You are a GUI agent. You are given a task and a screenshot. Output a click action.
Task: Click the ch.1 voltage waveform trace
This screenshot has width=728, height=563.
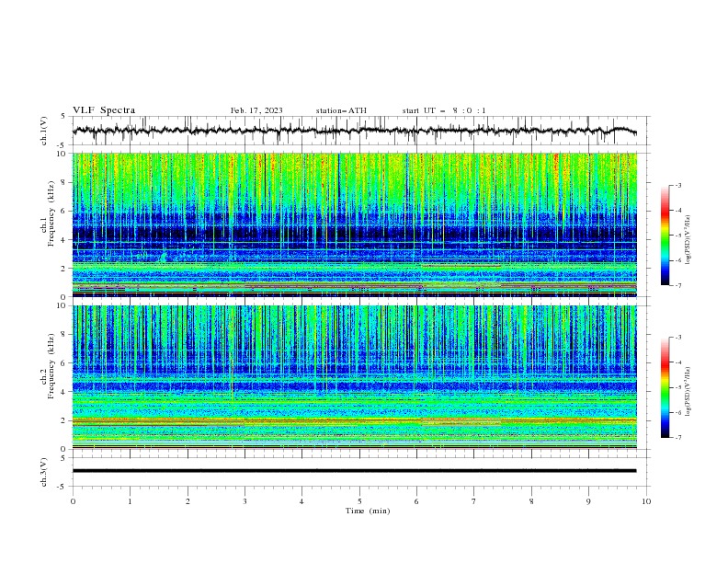pos(354,131)
